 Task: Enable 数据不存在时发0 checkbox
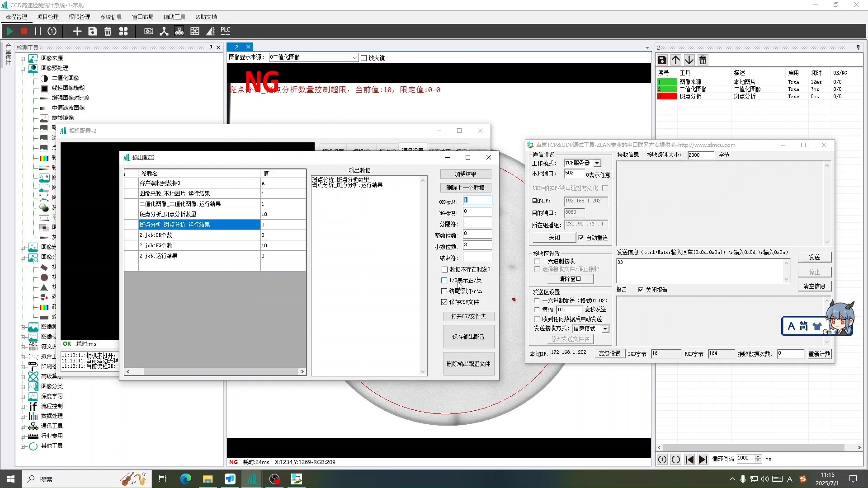click(x=444, y=270)
